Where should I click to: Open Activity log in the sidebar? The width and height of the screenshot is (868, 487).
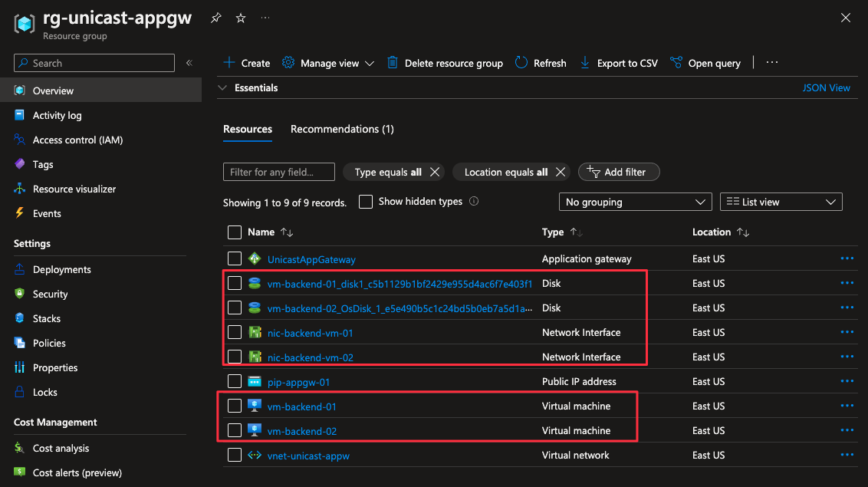57,115
